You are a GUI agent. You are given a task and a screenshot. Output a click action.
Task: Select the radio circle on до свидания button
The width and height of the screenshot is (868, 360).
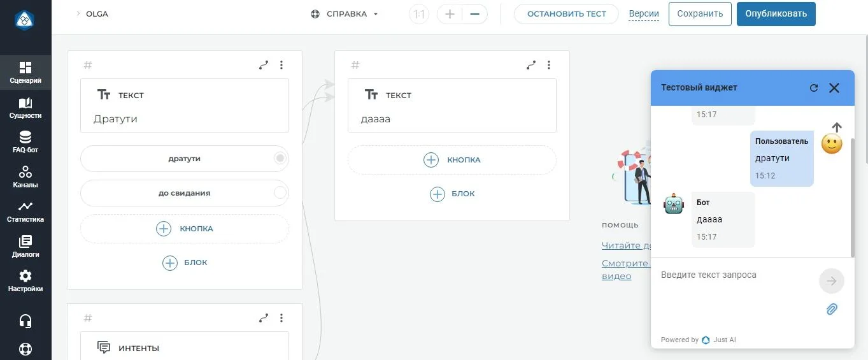pos(280,193)
